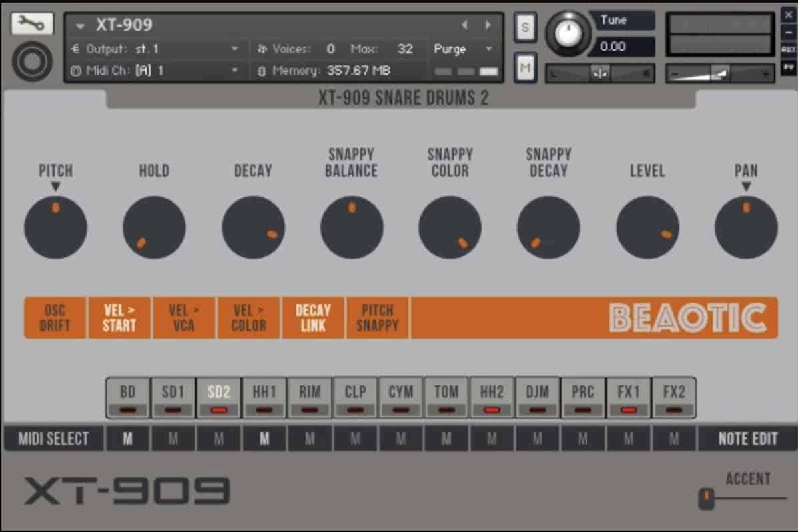798x532 pixels.
Task: Select the FX2 drum tab
Action: (x=674, y=398)
